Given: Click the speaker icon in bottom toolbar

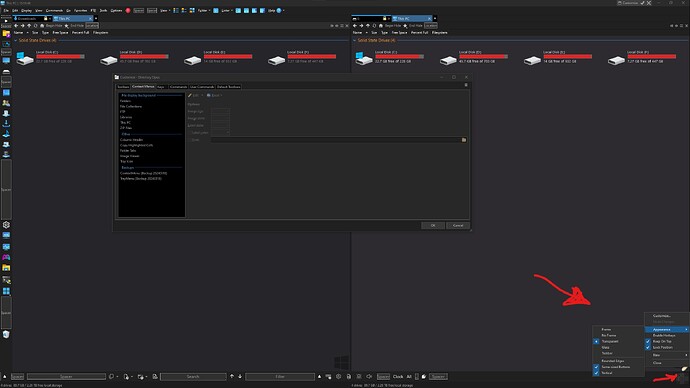Looking at the screenshot, I should point(369,376).
